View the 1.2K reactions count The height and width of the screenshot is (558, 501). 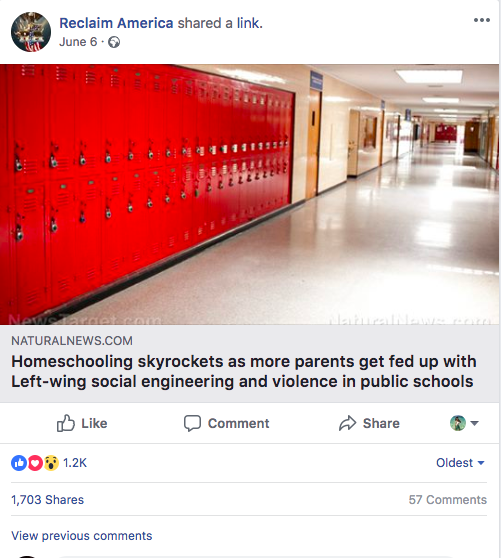[x=75, y=463]
